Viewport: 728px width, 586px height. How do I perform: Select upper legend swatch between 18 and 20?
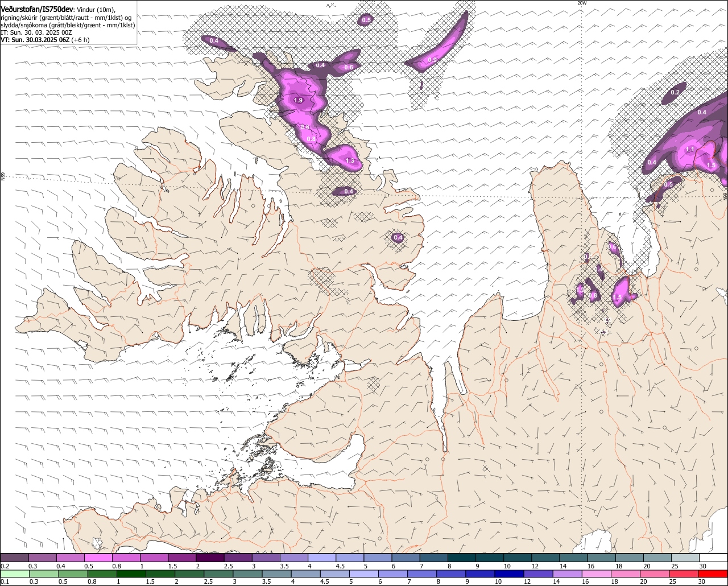point(630,558)
